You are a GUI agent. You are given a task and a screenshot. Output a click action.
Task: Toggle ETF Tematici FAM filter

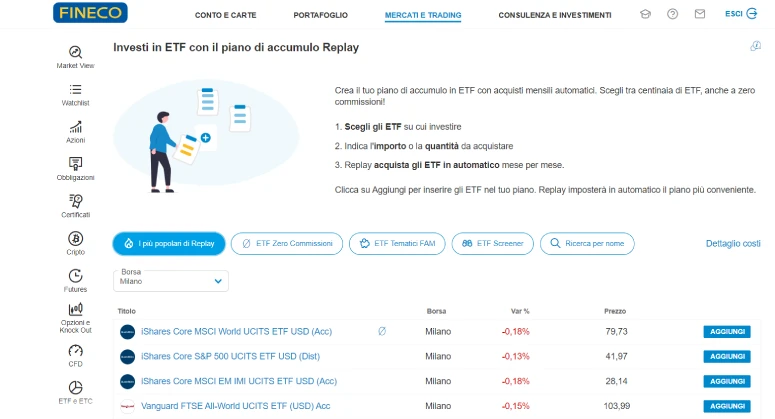point(397,243)
